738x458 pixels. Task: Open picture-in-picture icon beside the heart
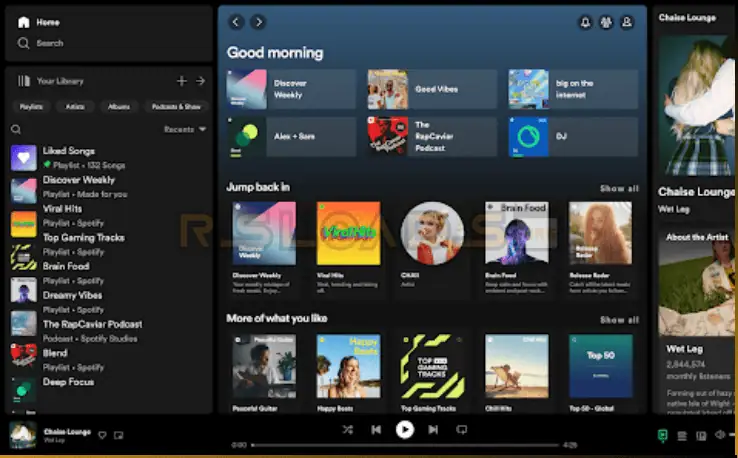tap(119, 435)
